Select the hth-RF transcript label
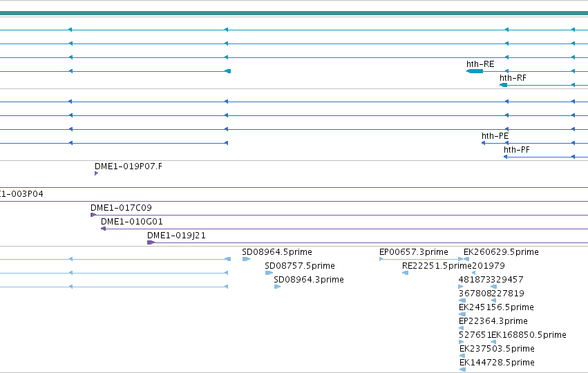The width and height of the screenshot is (588, 373). click(513, 78)
